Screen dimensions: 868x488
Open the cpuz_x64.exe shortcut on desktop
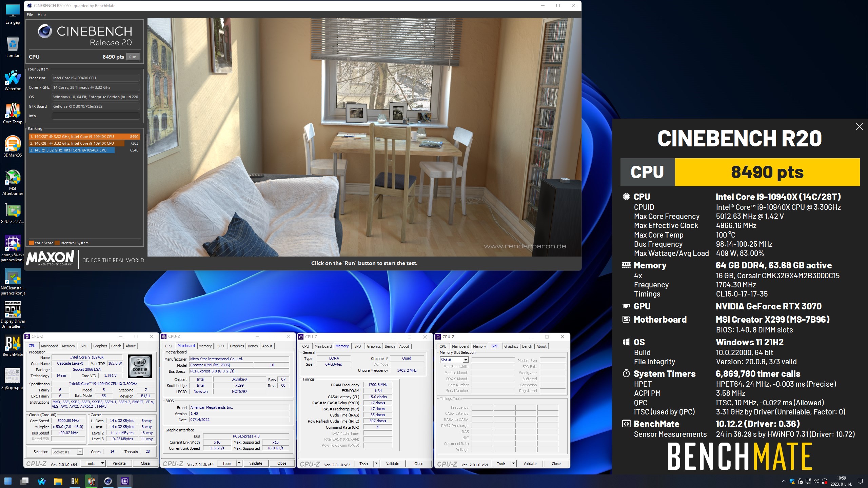pos(13,248)
